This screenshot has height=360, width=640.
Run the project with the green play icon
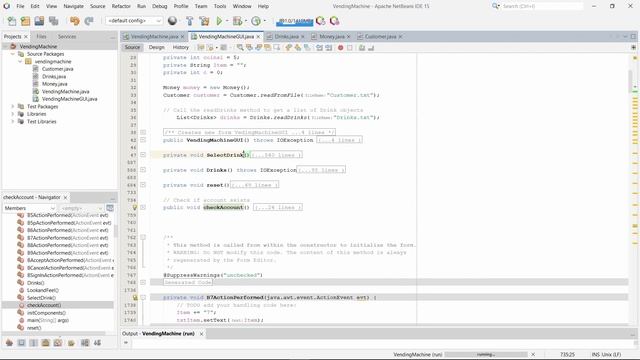219,21
